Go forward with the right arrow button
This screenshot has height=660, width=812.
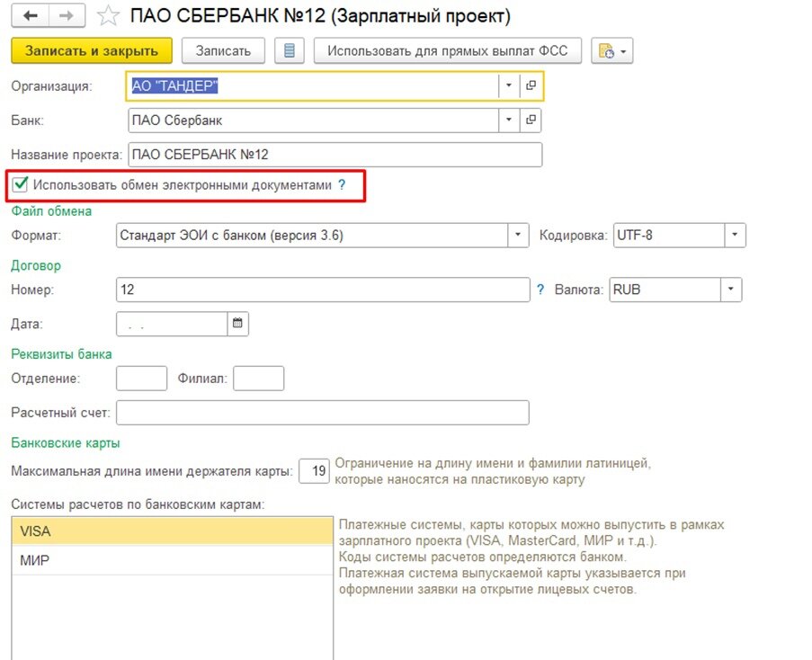tap(67, 15)
